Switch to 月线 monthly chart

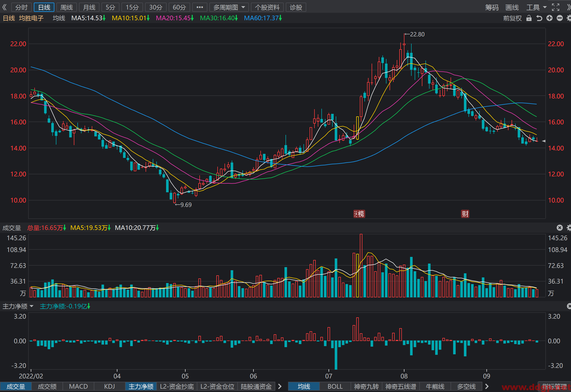[x=89, y=7]
